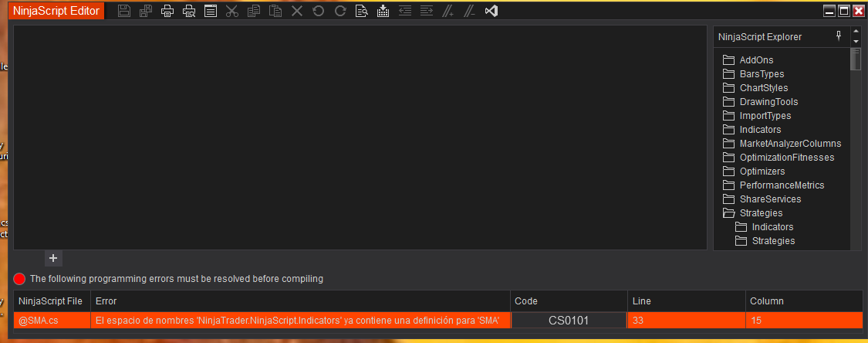This screenshot has height=343, width=868.
Task: Click the Redo arrow icon
Action: click(340, 11)
